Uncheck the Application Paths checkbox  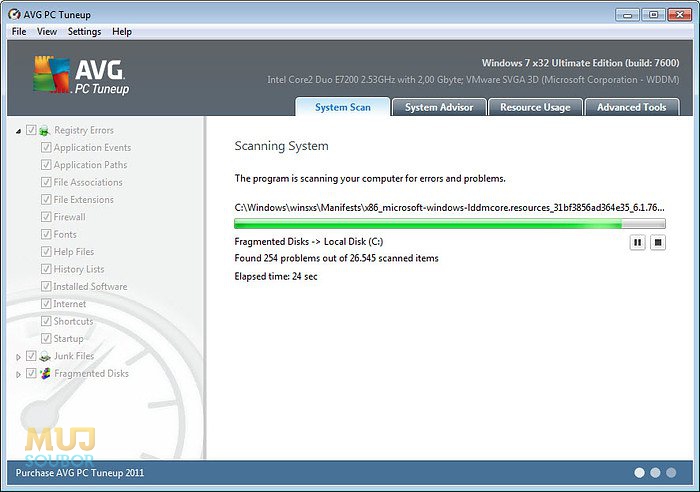coord(46,165)
